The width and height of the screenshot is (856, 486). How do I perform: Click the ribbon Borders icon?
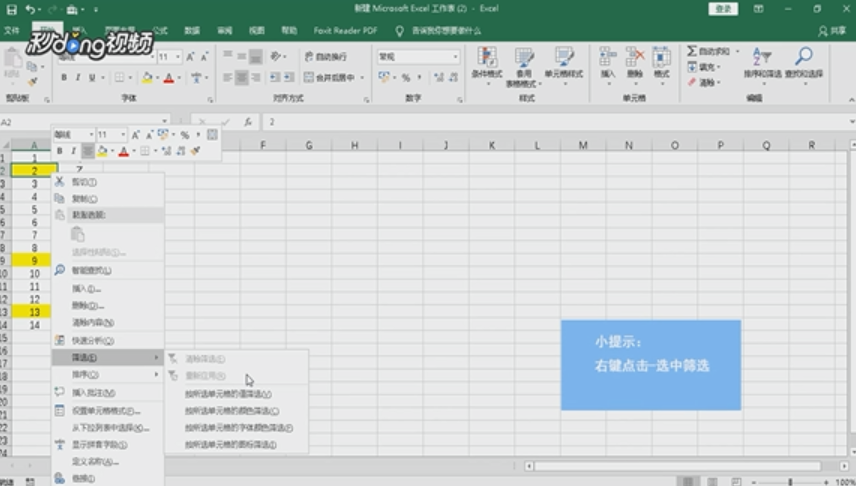pos(119,78)
